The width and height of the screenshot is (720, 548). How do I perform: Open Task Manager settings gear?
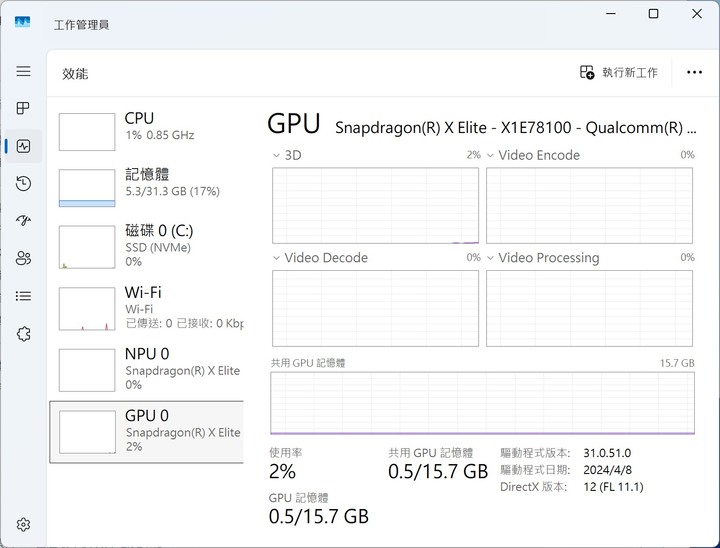(23, 524)
